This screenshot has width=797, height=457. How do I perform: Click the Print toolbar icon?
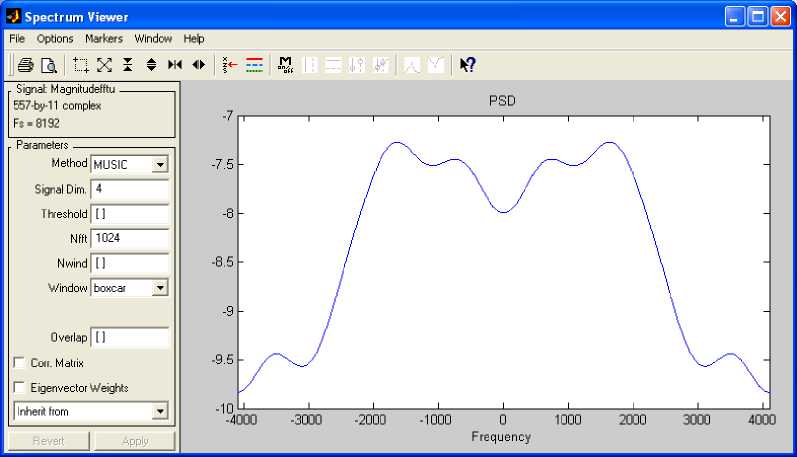coord(25,65)
